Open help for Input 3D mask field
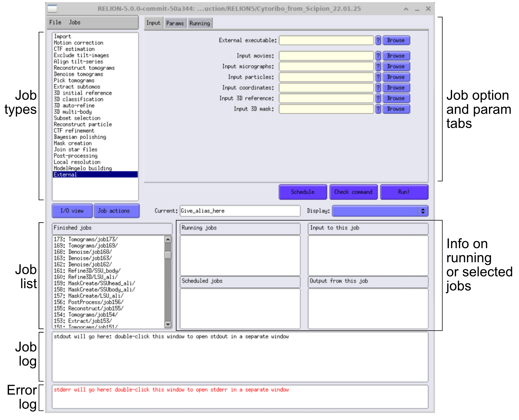This screenshot has height=420, width=519. tap(378, 109)
